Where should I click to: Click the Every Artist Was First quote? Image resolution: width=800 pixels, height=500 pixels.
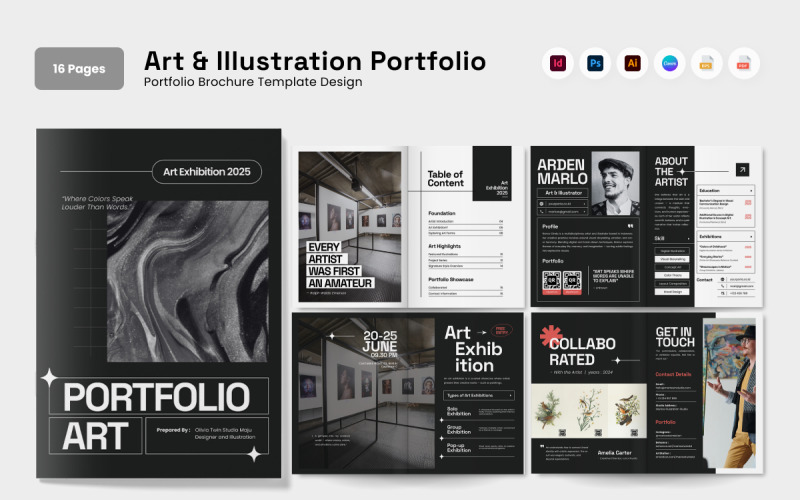tap(340, 265)
